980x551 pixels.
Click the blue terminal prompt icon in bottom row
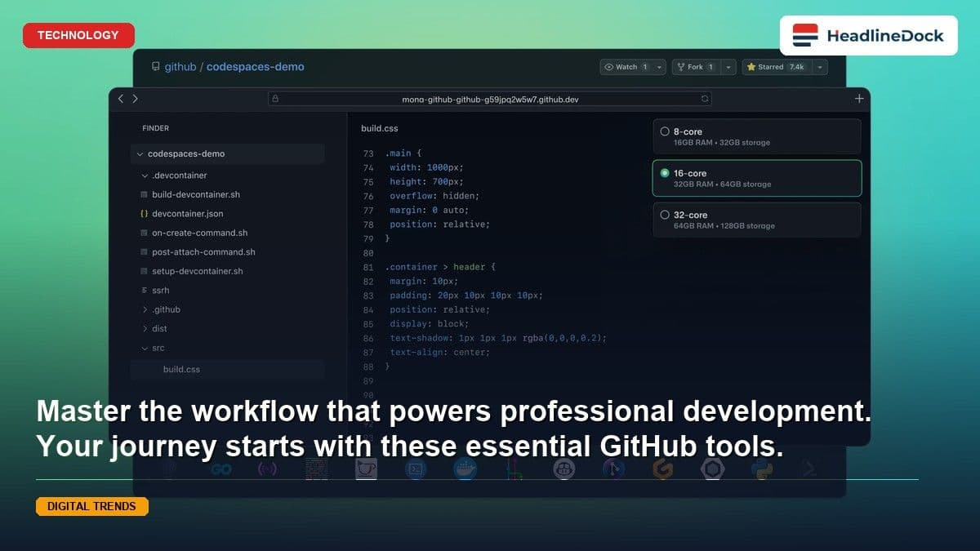click(x=416, y=469)
